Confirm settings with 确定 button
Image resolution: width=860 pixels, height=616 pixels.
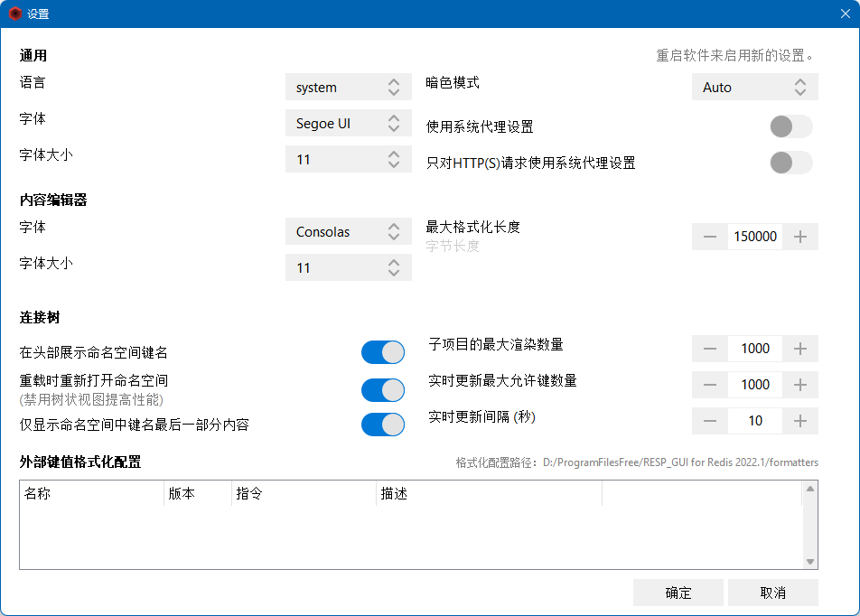[x=678, y=593]
